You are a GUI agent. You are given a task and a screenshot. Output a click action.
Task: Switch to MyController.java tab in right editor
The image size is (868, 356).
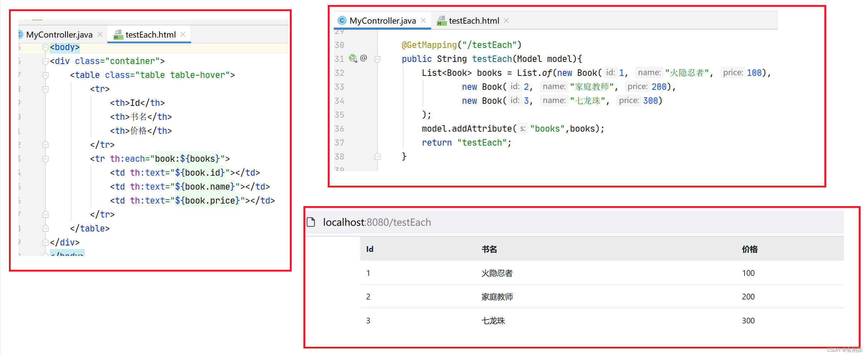[x=382, y=21]
